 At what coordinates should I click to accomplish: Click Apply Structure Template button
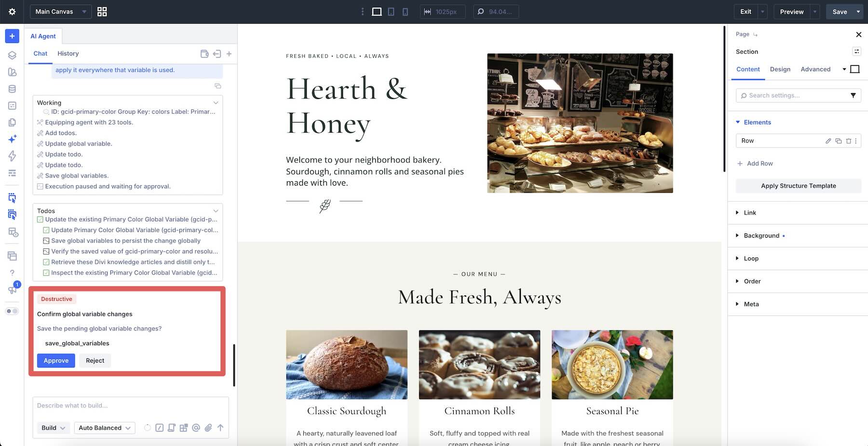[x=798, y=186]
